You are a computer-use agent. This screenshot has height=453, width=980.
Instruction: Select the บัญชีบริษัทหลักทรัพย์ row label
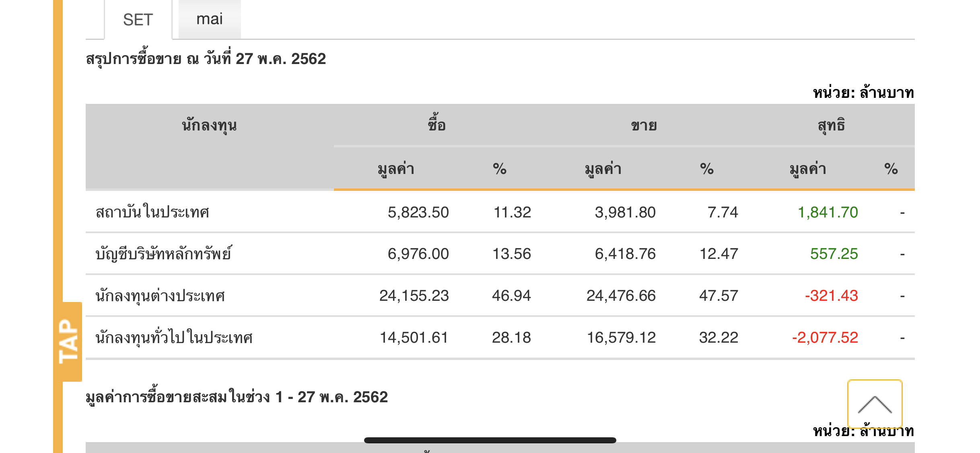pyautogui.click(x=163, y=254)
